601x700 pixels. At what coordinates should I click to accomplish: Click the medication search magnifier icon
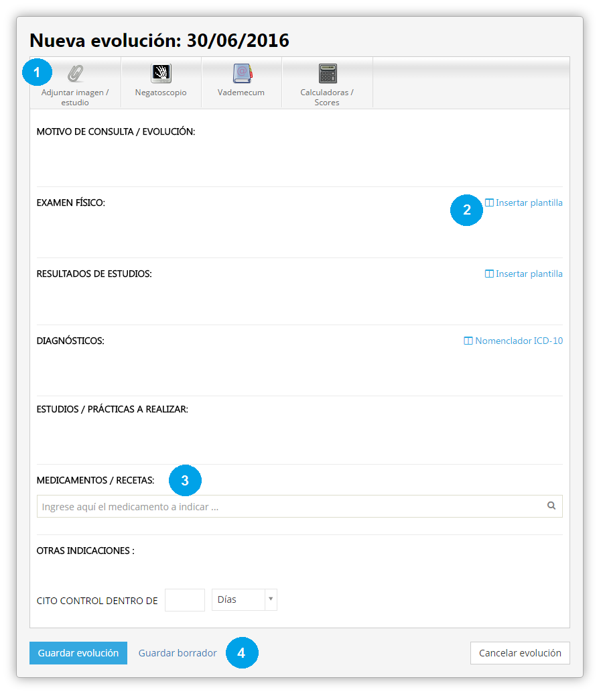coord(551,506)
